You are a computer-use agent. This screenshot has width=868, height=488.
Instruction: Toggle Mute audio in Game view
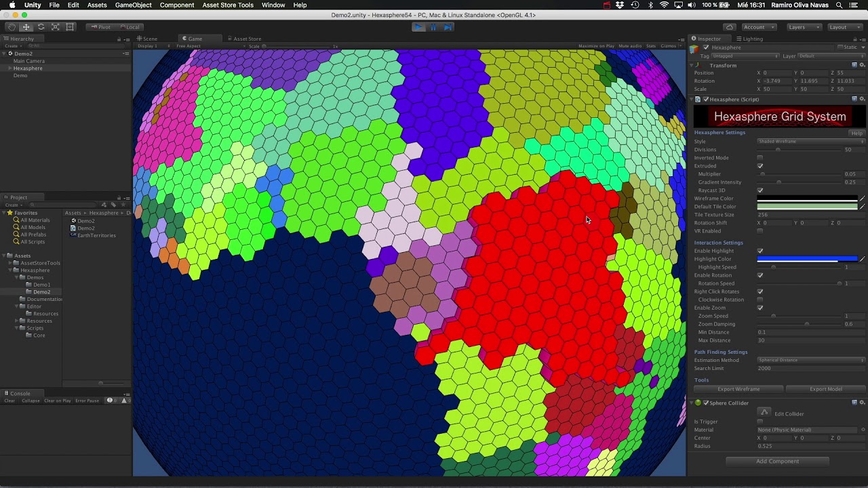point(630,46)
